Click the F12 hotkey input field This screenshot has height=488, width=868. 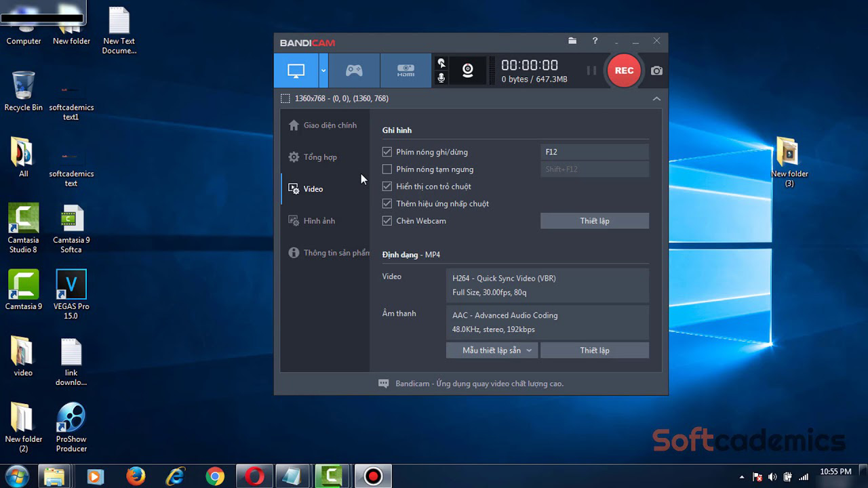tap(595, 152)
